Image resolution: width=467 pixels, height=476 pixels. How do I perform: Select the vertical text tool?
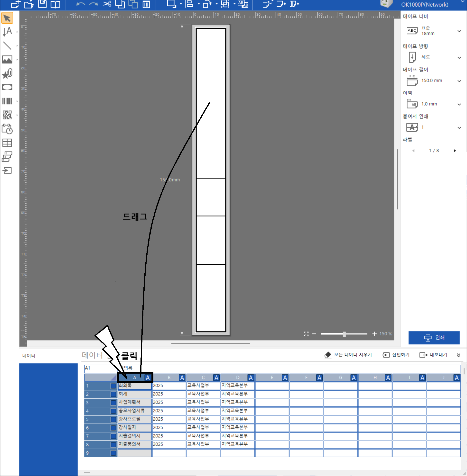(x=7, y=32)
